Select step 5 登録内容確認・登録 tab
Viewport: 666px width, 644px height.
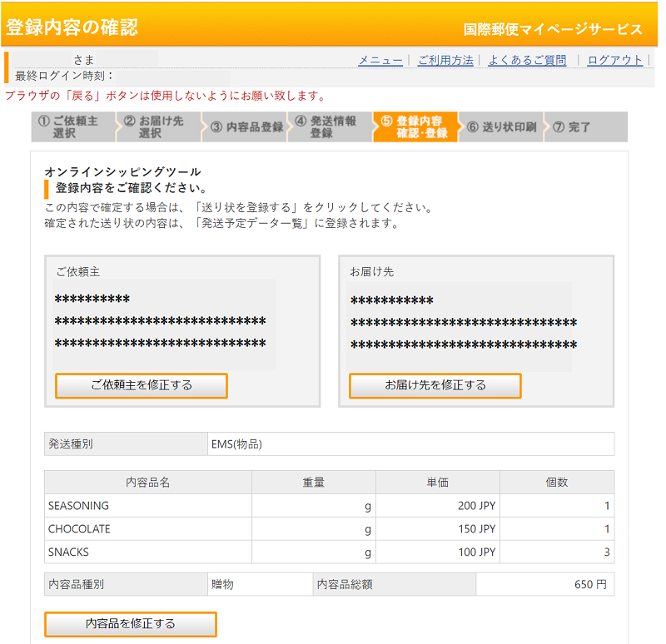click(x=415, y=127)
